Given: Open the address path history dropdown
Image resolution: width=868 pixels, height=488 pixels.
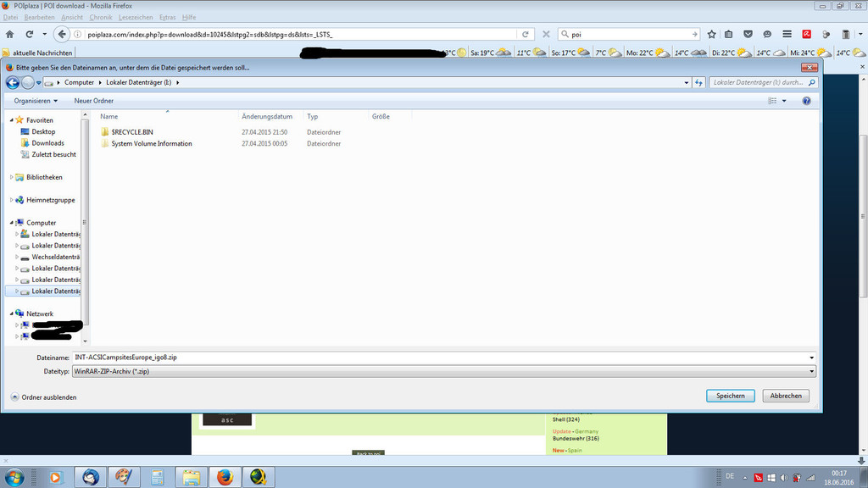Looking at the screenshot, I should (x=687, y=82).
